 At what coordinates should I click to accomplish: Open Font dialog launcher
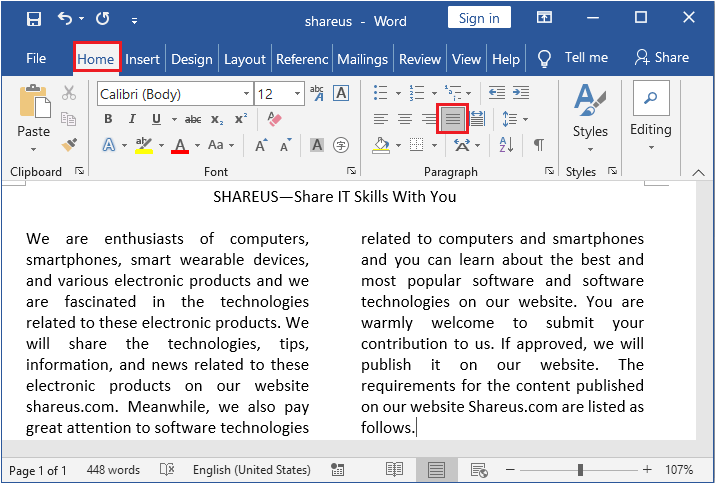351,171
